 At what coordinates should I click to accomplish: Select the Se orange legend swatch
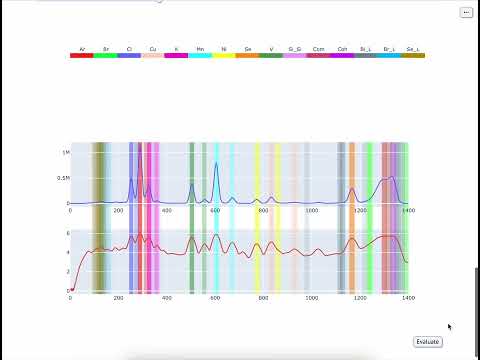coord(247,56)
